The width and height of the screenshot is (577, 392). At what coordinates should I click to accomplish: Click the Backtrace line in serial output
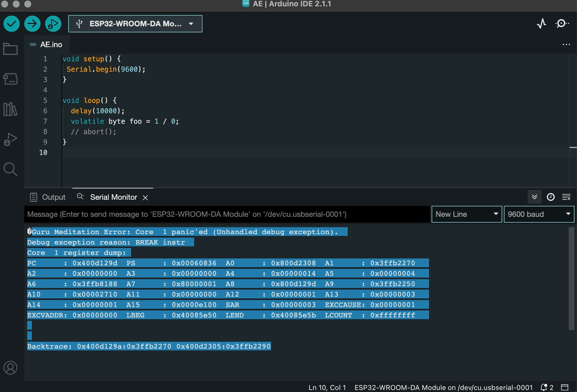tap(149, 346)
